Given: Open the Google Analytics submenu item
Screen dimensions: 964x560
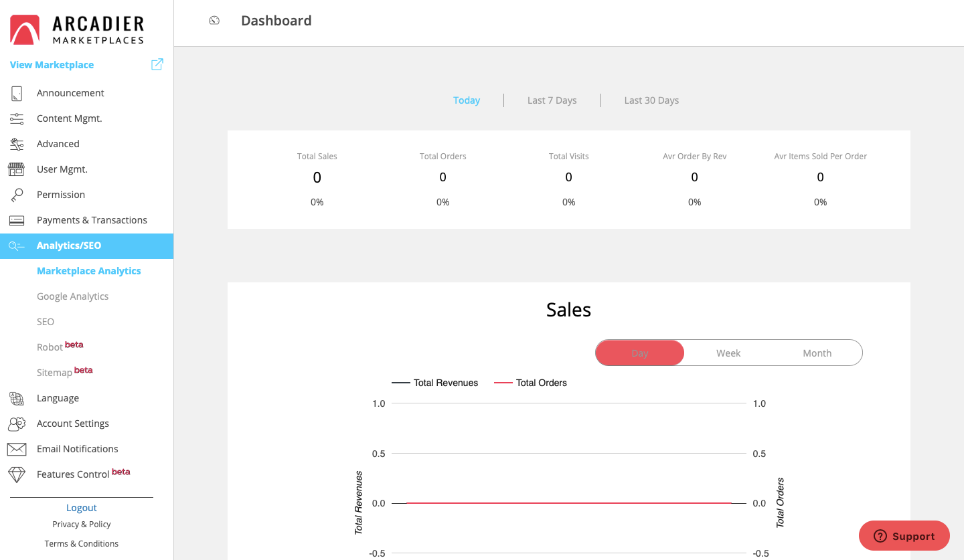Looking at the screenshot, I should [72, 296].
